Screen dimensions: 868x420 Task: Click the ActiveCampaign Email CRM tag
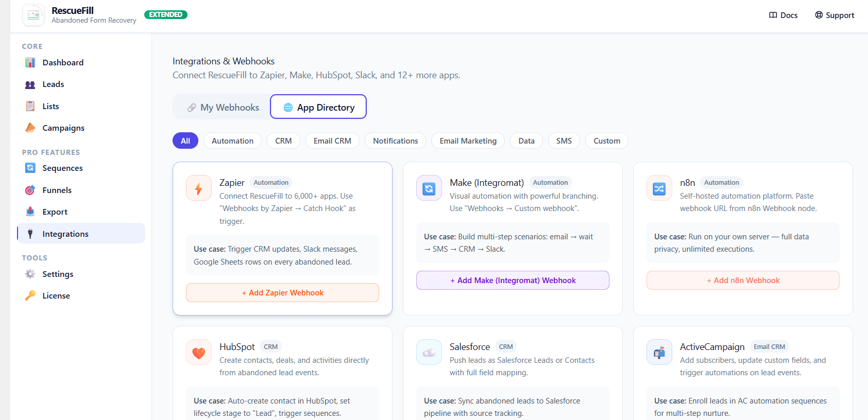click(x=769, y=346)
